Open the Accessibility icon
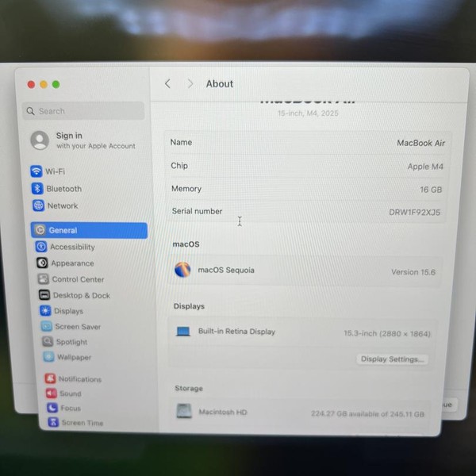Viewport: 476px width, 476px height. [x=41, y=247]
